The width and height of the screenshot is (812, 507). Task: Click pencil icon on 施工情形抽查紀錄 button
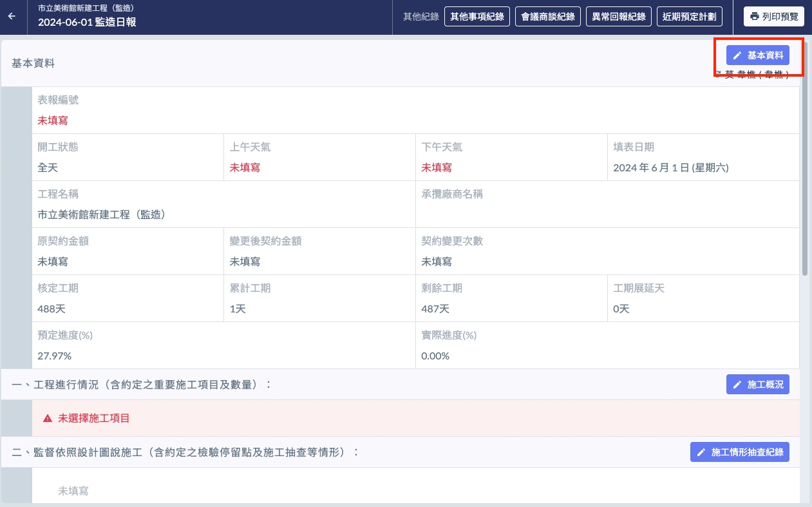coord(701,452)
